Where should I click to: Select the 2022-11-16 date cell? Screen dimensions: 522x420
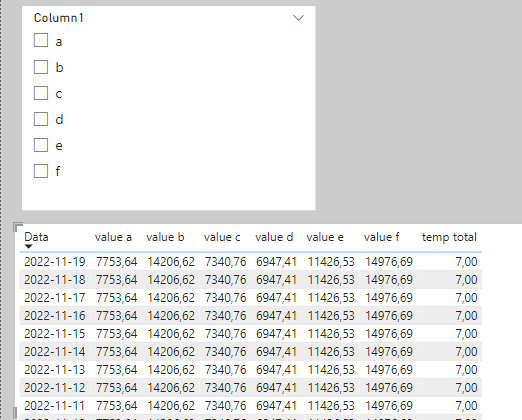(55, 316)
